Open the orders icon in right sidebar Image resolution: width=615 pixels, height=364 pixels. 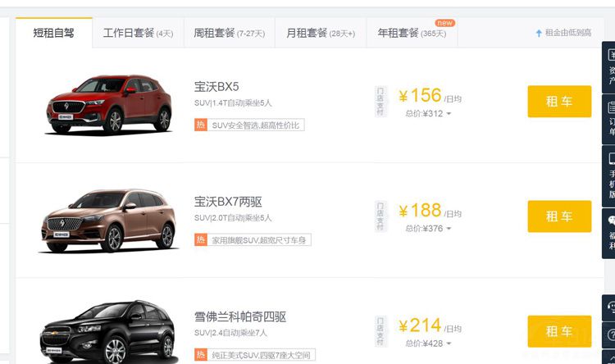click(611, 107)
